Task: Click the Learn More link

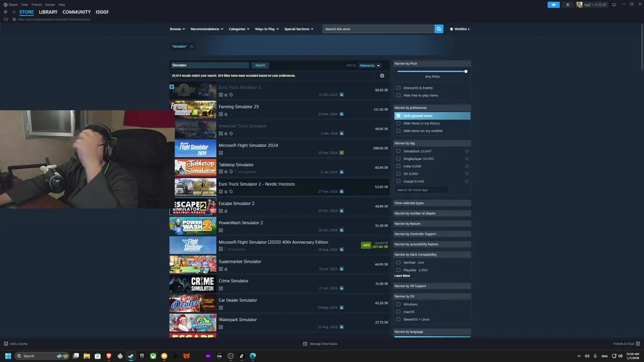Action: 402,276
